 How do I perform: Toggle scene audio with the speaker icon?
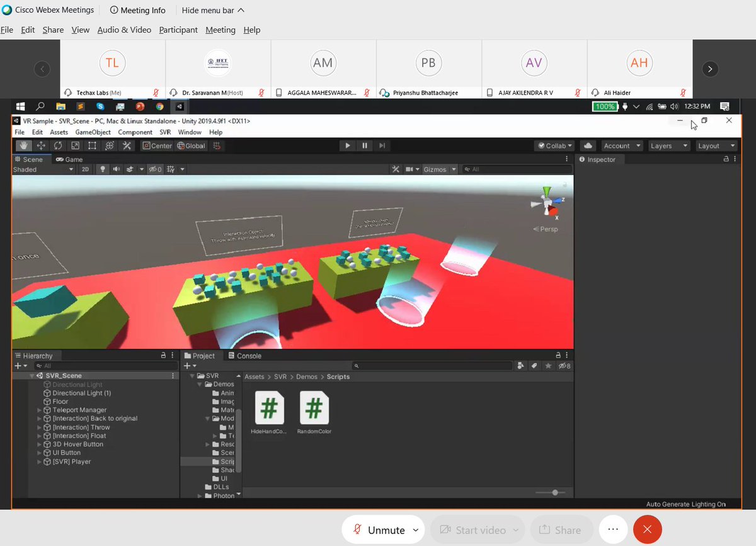pyautogui.click(x=116, y=169)
